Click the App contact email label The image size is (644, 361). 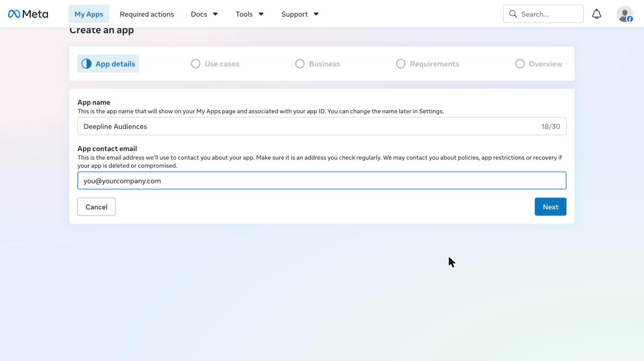107,149
